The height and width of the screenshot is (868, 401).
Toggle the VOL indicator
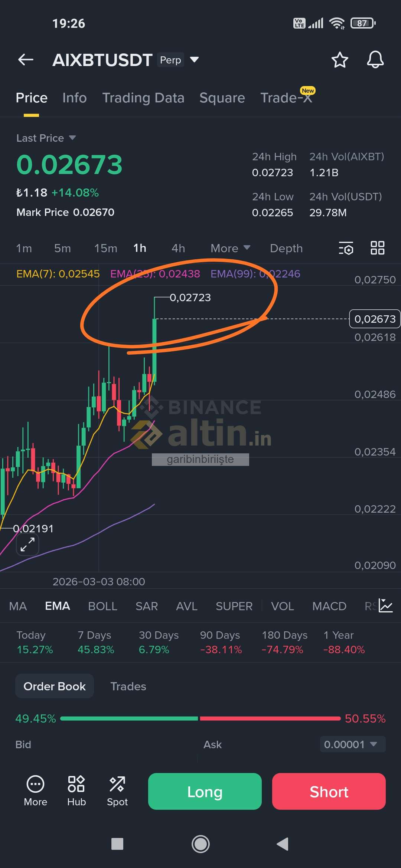(282, 606)
